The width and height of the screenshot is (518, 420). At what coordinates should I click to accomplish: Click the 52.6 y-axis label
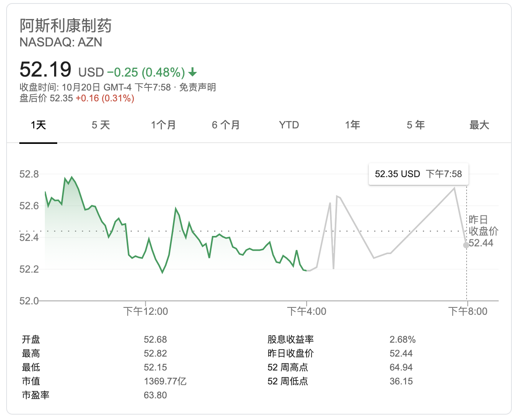(x=29, y=206)
